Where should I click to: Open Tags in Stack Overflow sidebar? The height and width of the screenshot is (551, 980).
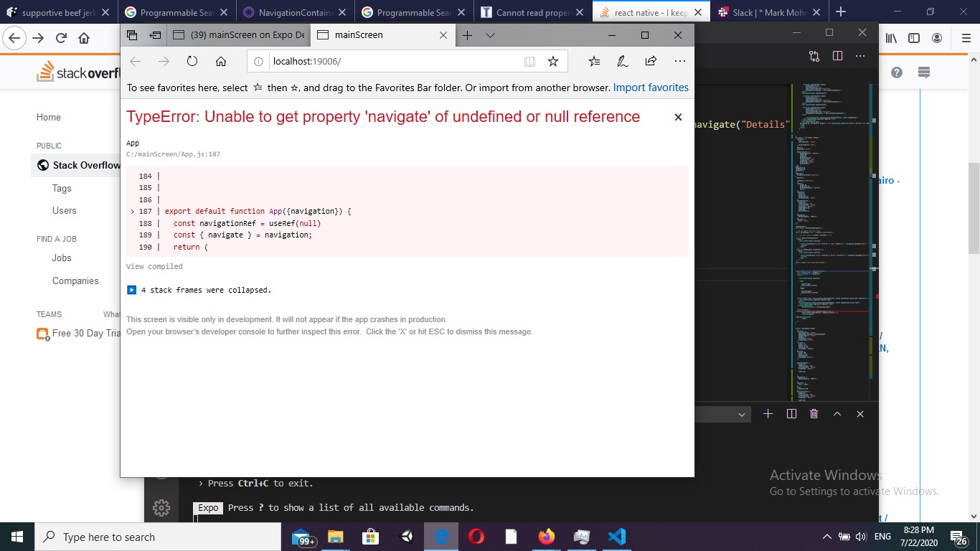click(x=62, y=188)
